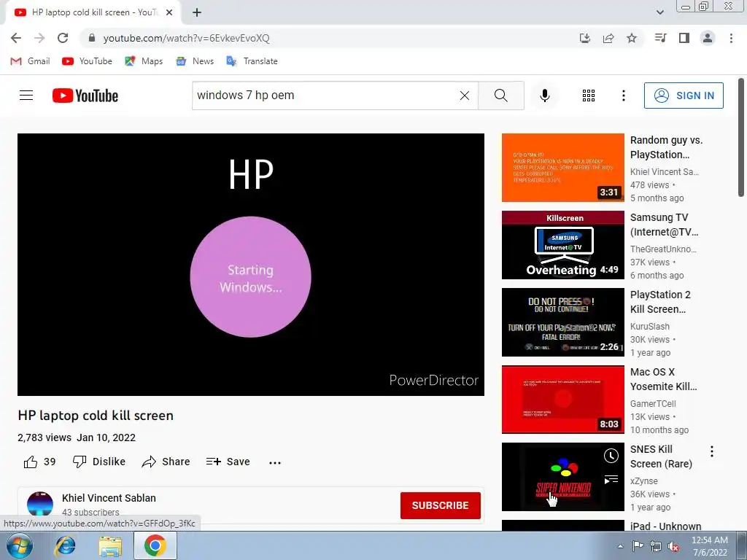Click the share page icon in address bar
This screenshot has height=560, width=747.
[608, 38]
